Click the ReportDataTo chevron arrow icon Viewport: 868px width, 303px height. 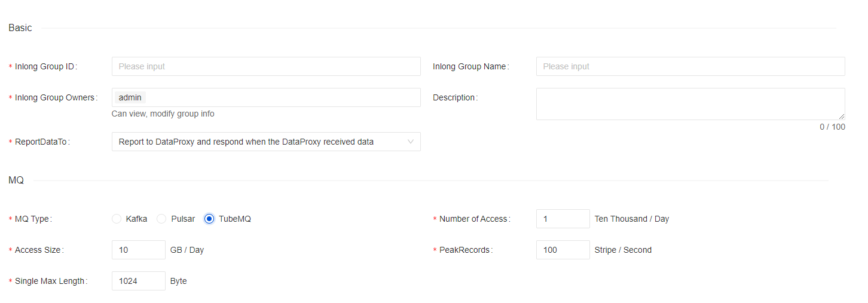point(410,142)
